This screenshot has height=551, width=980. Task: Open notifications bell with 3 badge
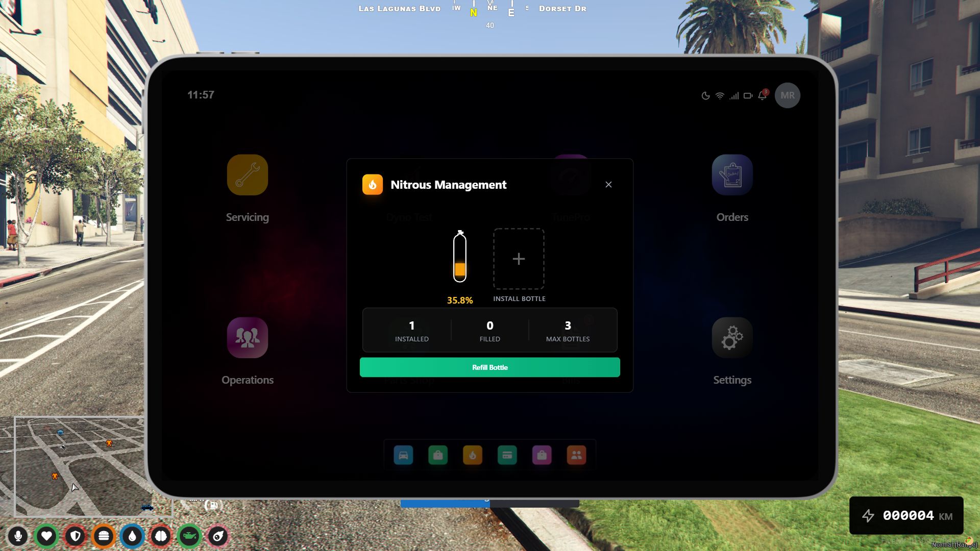(763, 95)
